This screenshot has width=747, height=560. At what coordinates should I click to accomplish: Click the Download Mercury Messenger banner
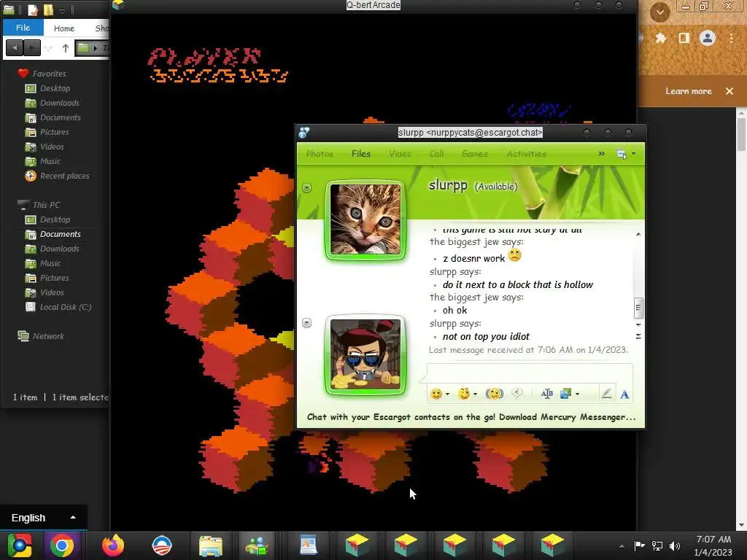pos(471,417)
